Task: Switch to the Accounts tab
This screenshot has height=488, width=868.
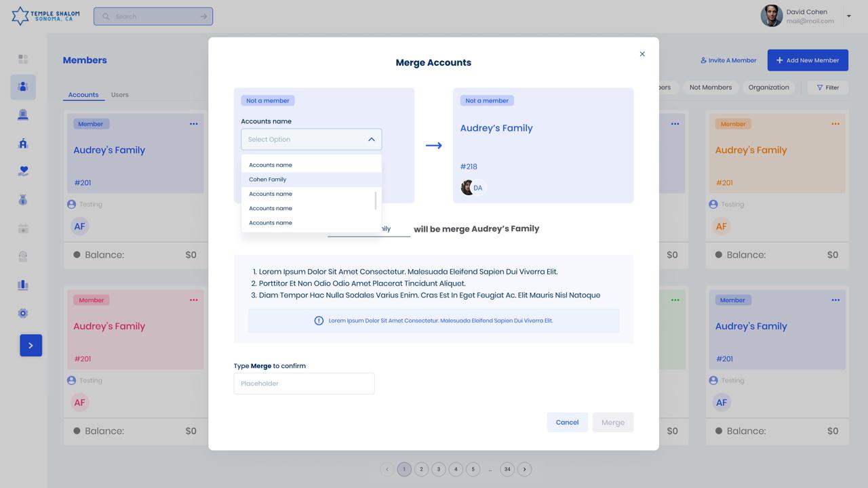Action: click(83, 95)
